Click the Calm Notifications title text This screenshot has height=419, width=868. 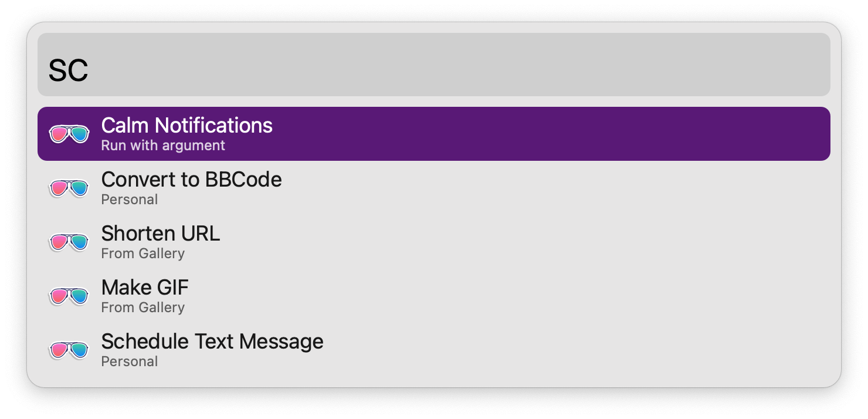pos(187,126)
